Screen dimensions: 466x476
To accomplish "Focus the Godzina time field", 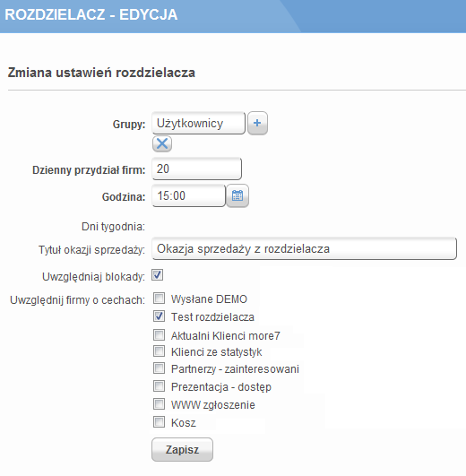I will (x=189, y=195).
